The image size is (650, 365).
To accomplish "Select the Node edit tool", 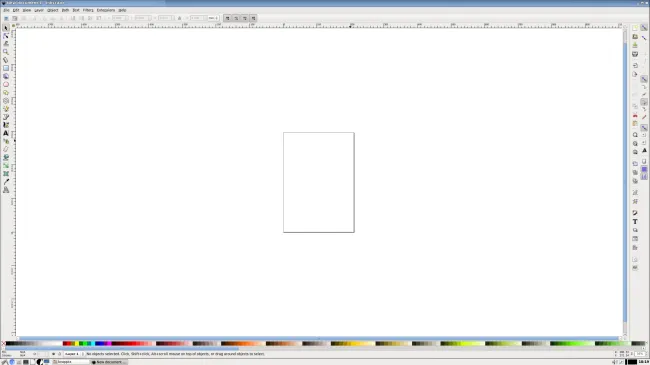I will 6,36.
